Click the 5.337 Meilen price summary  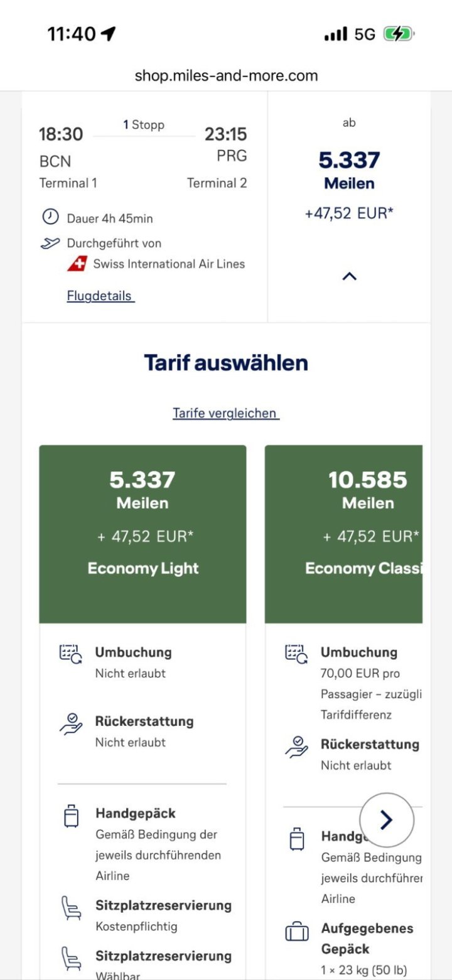(349, 170)
